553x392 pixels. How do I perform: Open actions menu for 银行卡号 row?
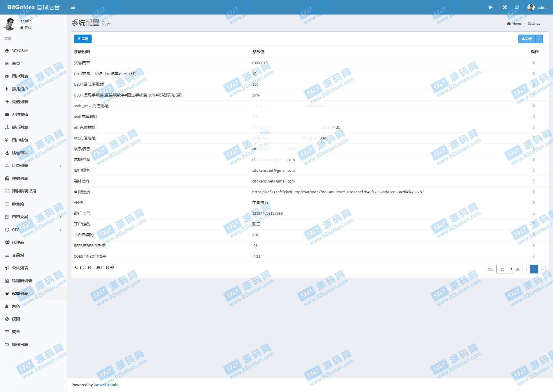[x=534, y=213]
